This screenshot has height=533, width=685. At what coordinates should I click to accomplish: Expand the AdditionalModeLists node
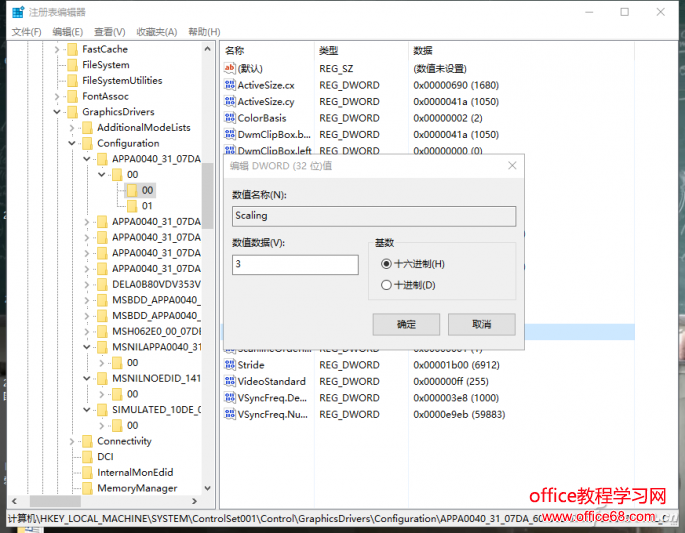coord(72,128)
